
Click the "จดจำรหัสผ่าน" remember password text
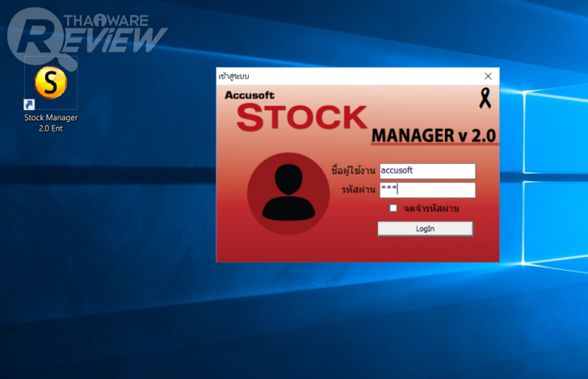(x=431, y=208)
